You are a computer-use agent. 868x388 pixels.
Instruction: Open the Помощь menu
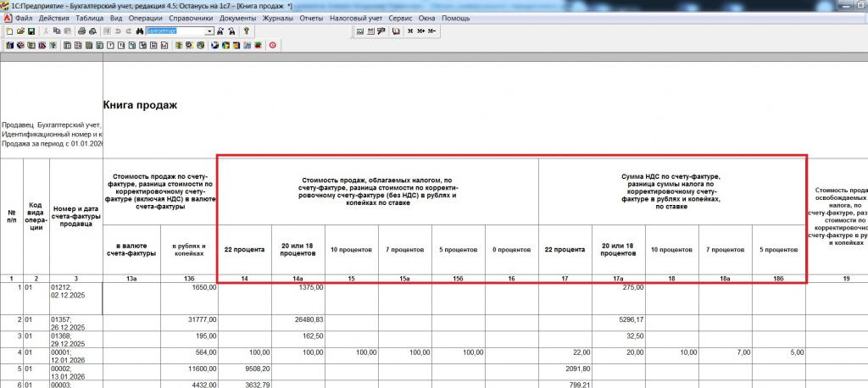click(x=455, y=19)
